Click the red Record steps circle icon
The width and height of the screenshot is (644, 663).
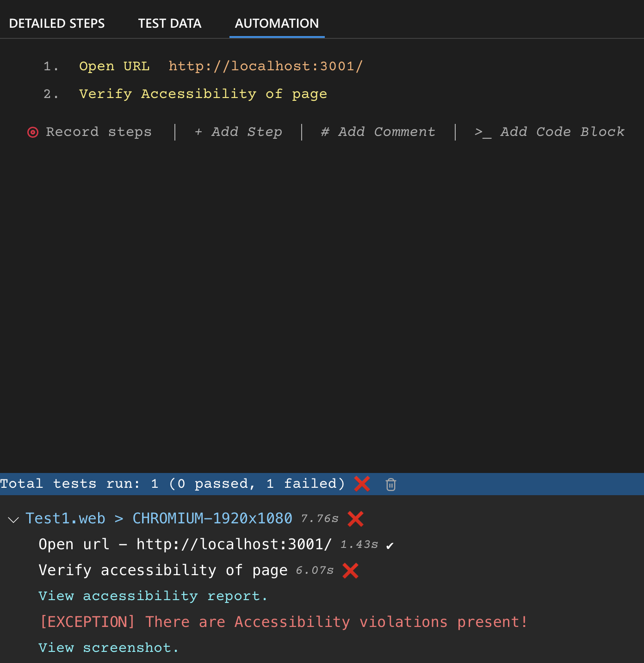coord(32,132)
